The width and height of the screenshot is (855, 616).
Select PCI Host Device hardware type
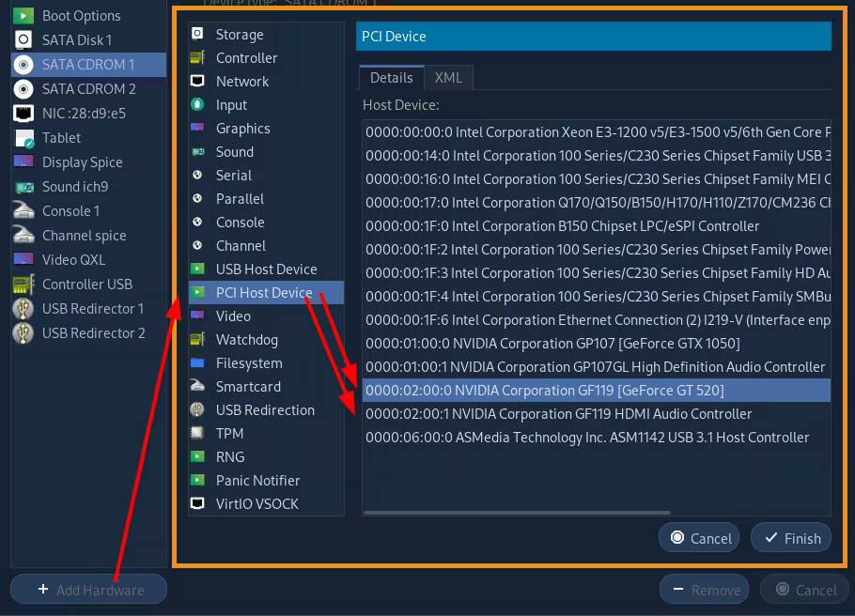[266, 292]
